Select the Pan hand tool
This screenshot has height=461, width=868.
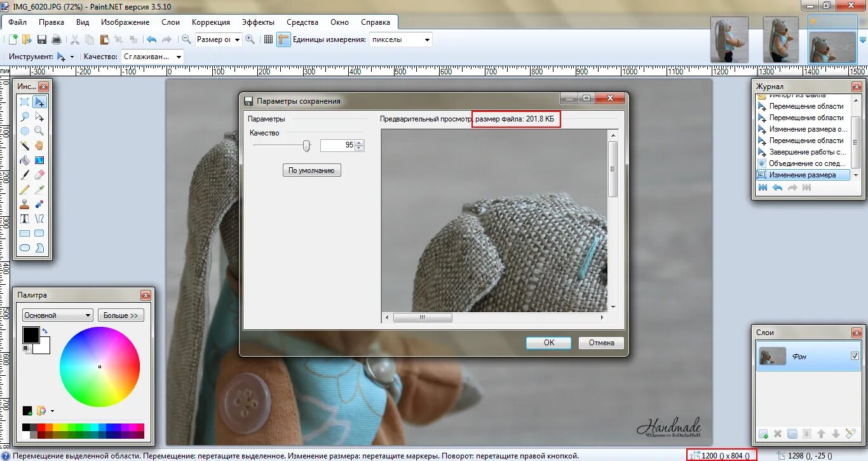[39, 146]
